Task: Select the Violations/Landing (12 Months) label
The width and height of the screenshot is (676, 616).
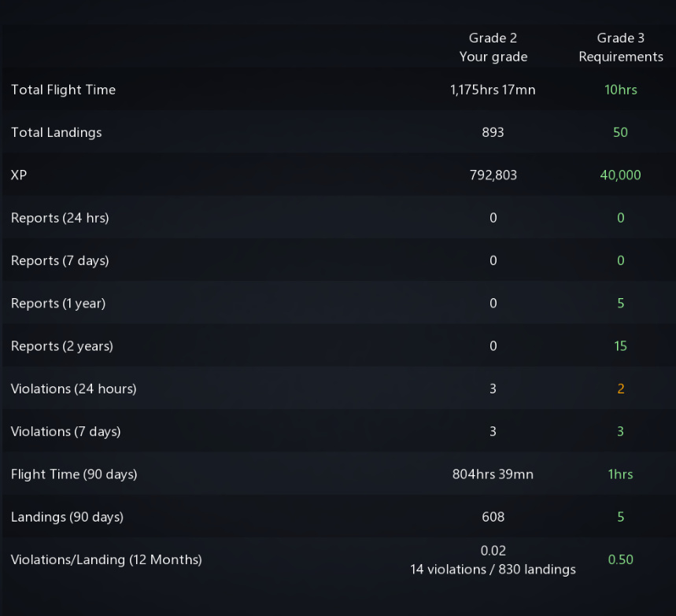Action: click(106, 560)
